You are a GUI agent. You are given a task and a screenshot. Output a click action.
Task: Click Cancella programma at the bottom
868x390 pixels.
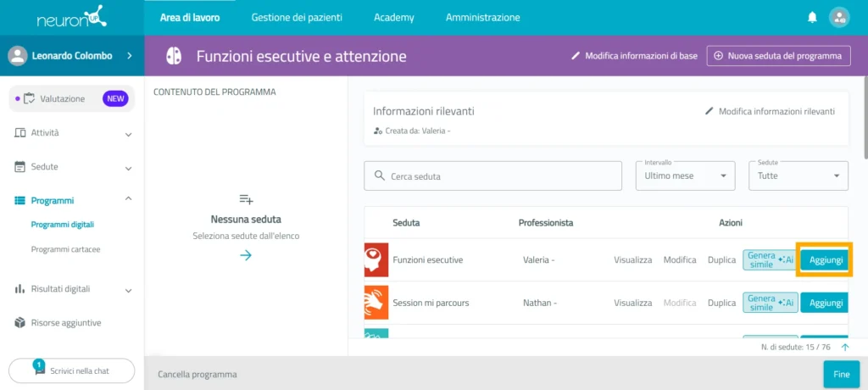tap(198, 375)
